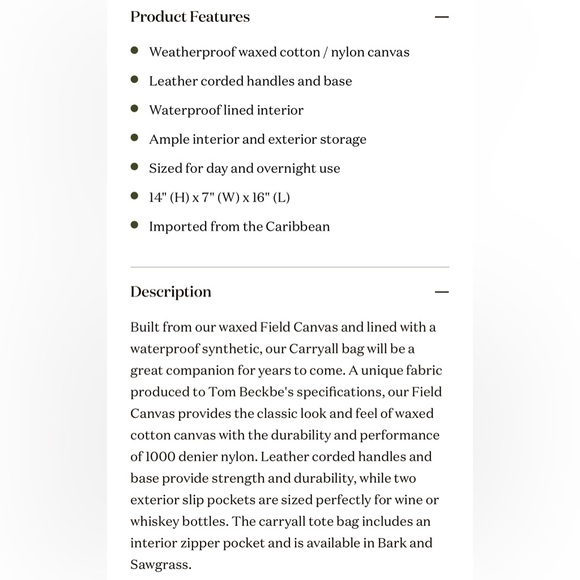Select the 14" (H) x 7" (W) dimensions line
This screenshot has width=580, height=580.
219,198
